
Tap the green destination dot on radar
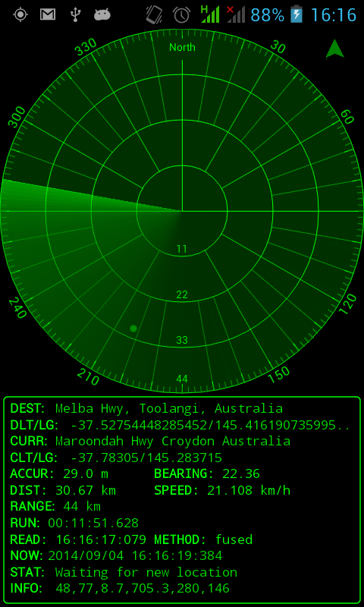tap(133, 329)
